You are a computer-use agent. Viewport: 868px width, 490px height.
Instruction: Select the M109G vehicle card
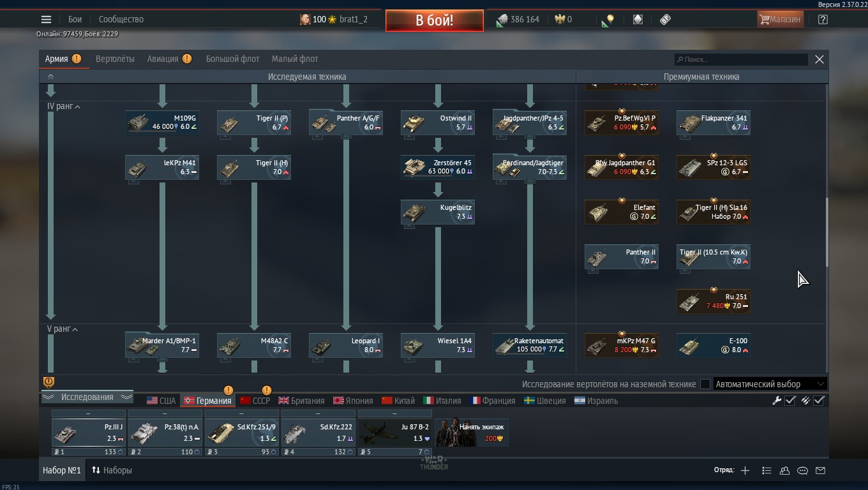[x=162, y=122]
